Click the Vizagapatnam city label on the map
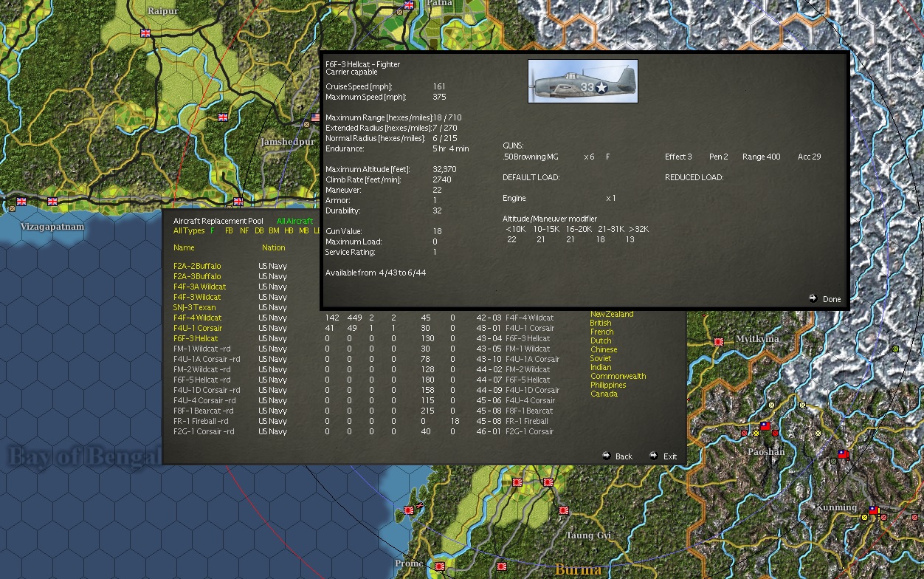 pyautogui.click(x=52, y=227)
